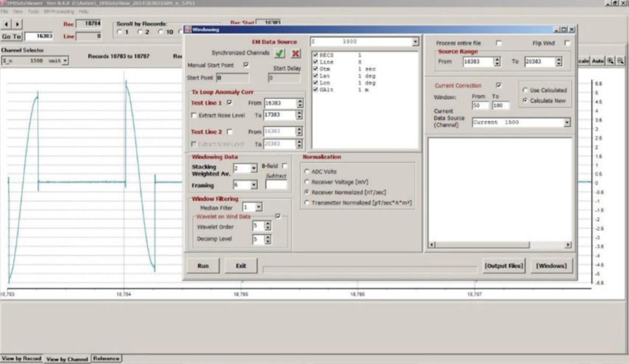Click the output list scrollbar right arrow
This screenshot has height=364, width=629.
[x=568, y=245]
